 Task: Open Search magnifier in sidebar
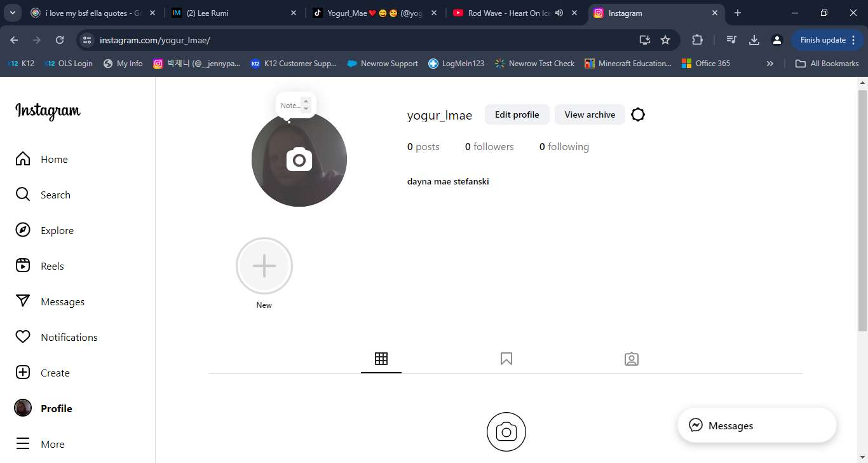click(23, 195)
